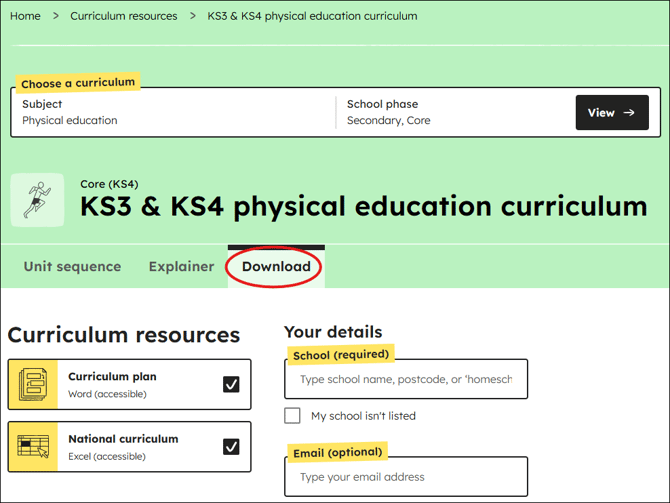Uncheck the Curriculum plan checkbox
Viewport: 670px width, 503px height.
[231, 384]
